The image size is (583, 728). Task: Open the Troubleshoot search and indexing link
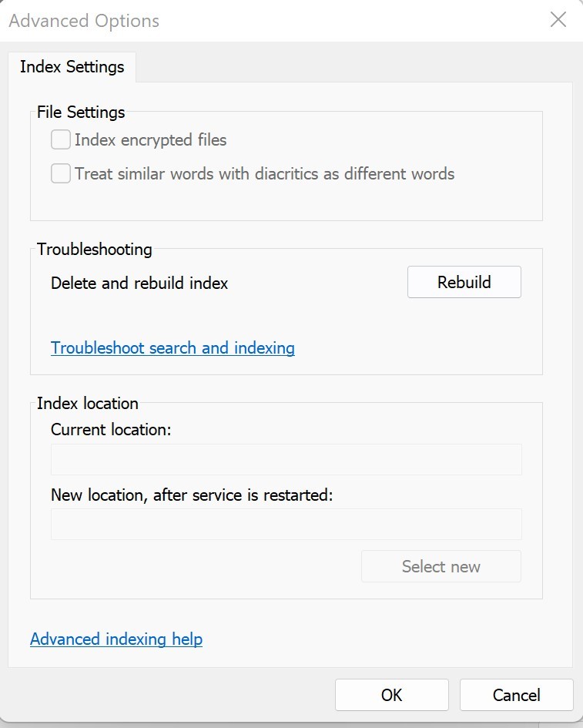[173, 348]
